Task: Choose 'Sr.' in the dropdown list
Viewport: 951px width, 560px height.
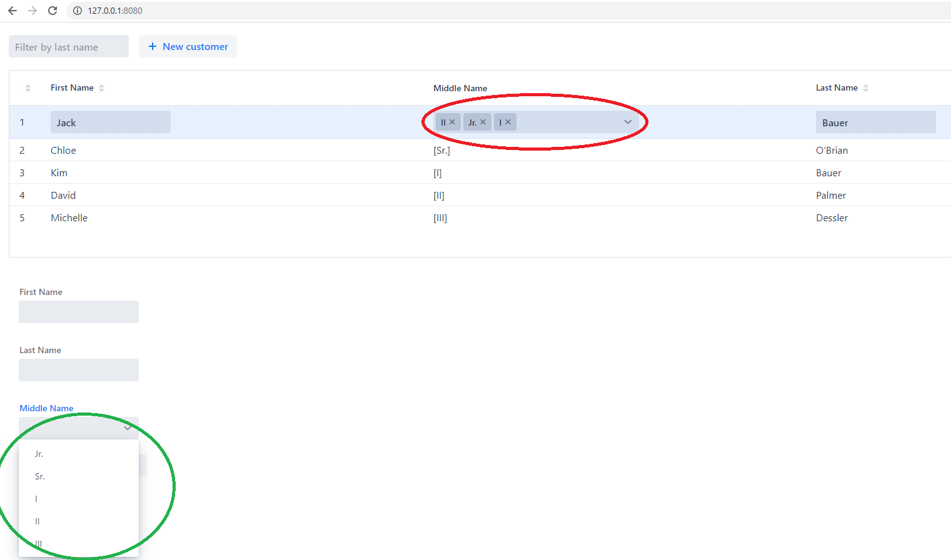Action: [x=40, y=476]
